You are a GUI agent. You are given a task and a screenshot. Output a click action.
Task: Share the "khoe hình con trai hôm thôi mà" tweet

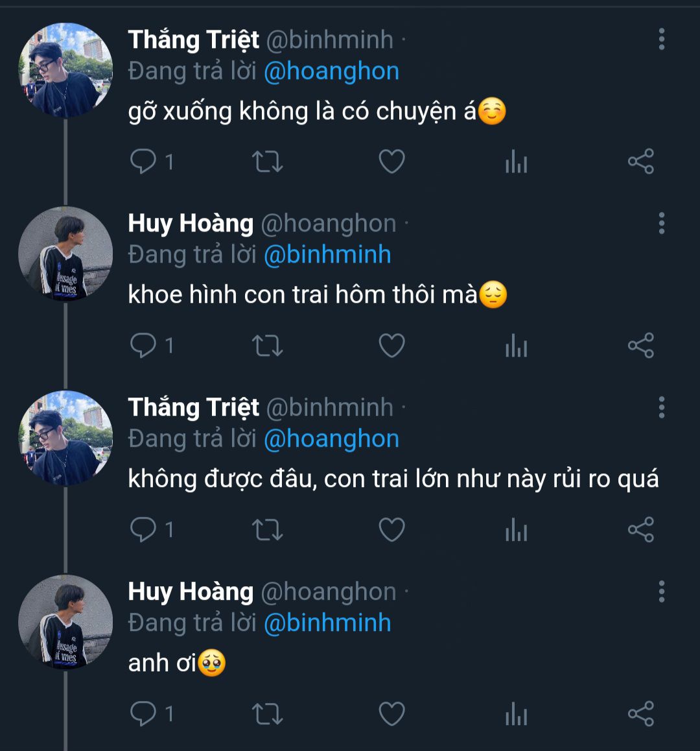[640, 346]
